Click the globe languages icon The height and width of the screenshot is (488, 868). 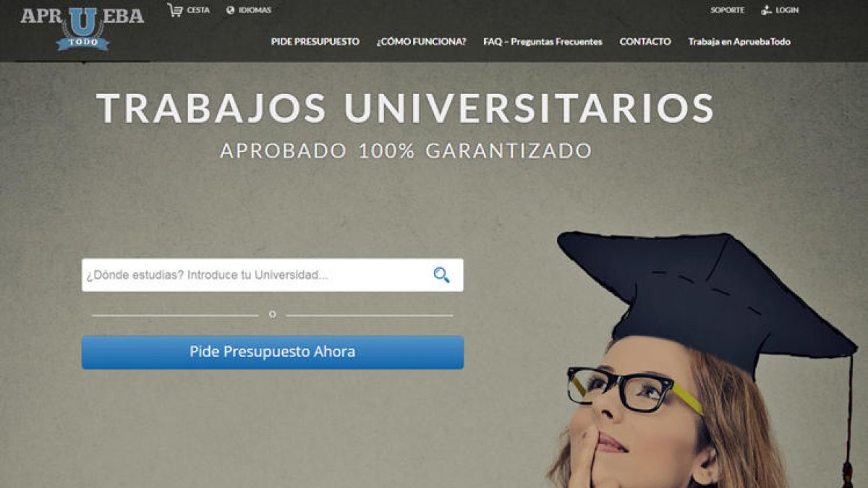[231, 10]
